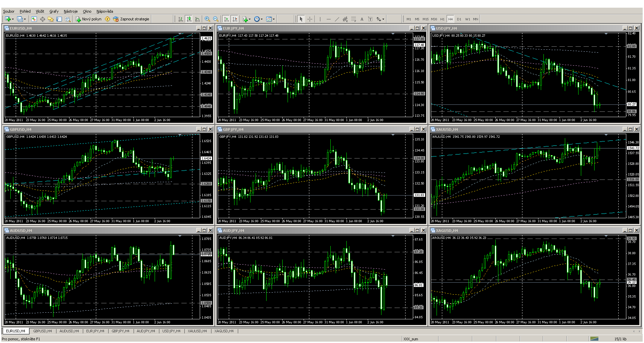
Task: Expand the Templates dropdown arrow
Action: [274, 19]
